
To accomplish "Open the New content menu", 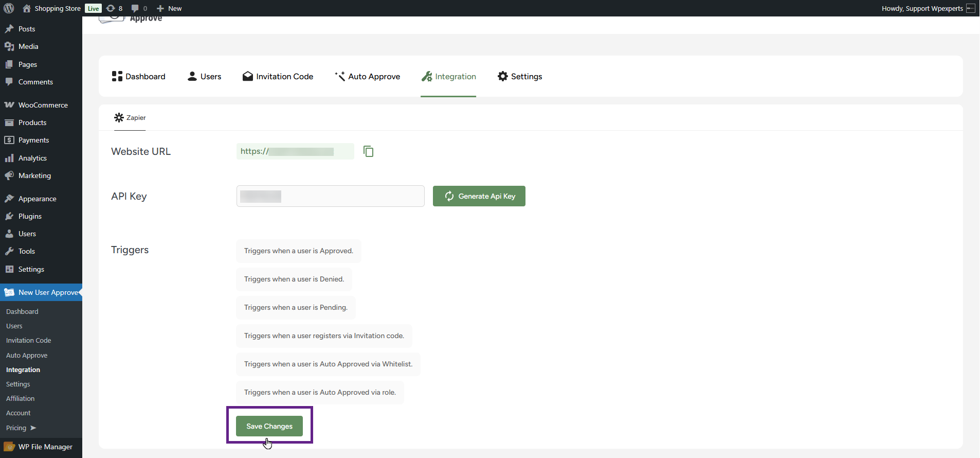I will (x=169, y=8).
